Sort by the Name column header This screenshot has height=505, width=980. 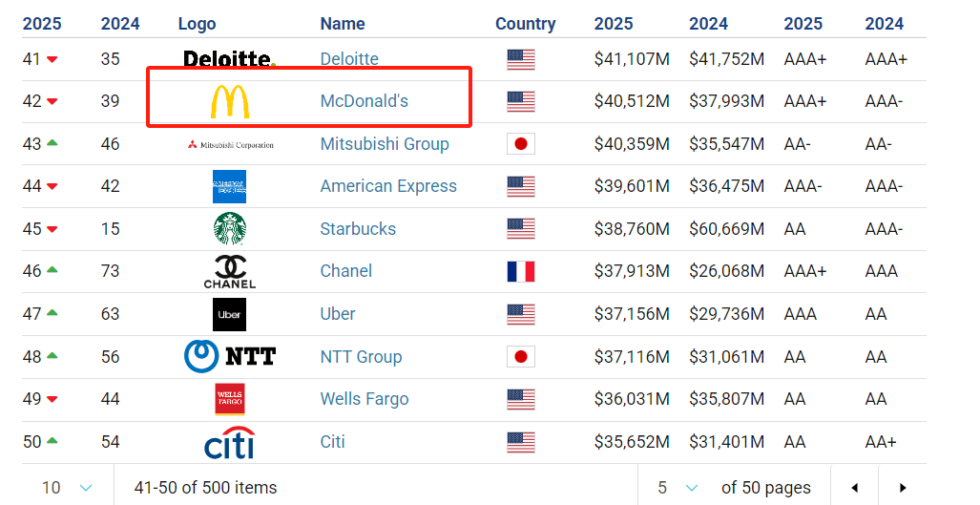(343, 24)
